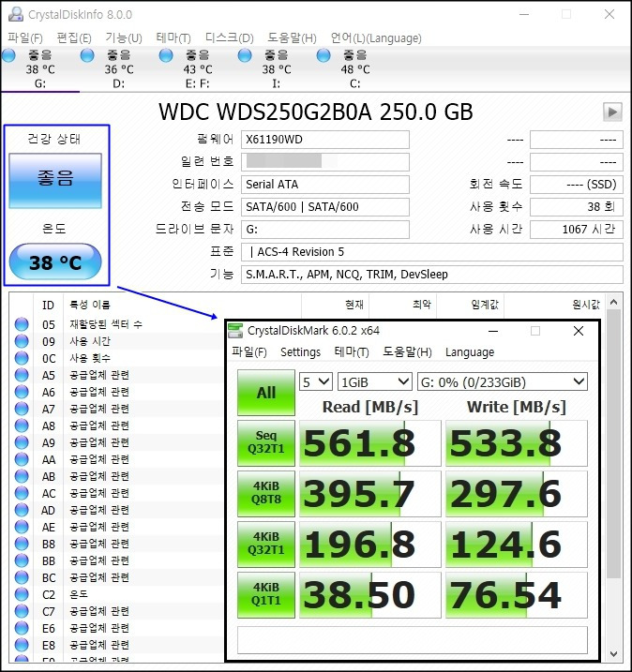Screen dimensions: 632x672
Task: Open the 1GiB test size dropdown
Action: [x=375, y=381]
